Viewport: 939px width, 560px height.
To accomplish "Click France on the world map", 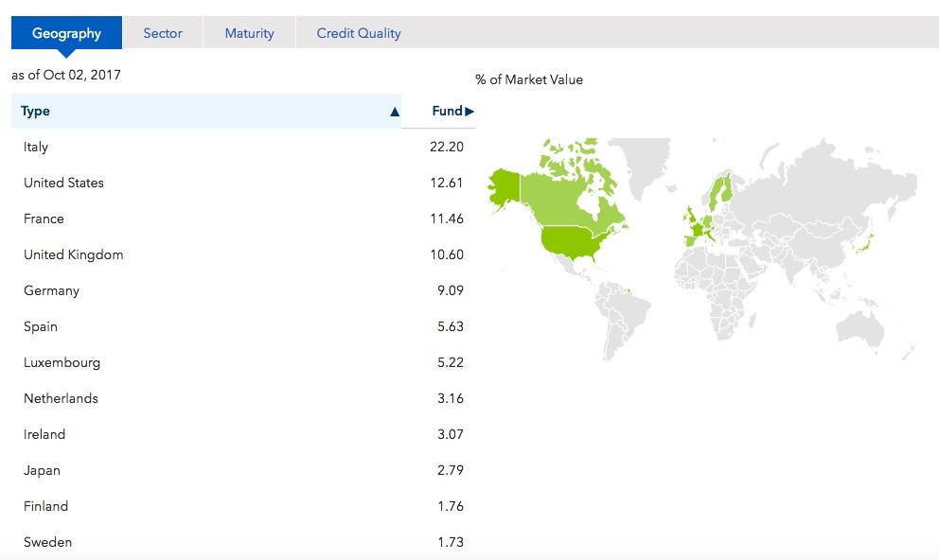I will click(x=697, y=231).
